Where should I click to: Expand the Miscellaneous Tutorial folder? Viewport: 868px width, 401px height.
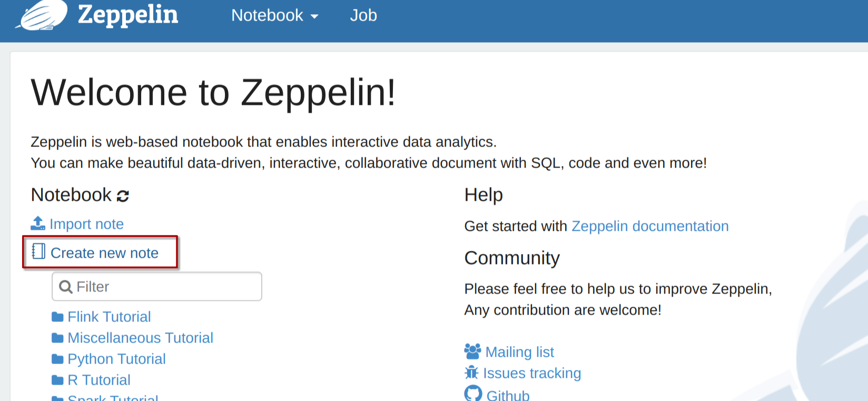[140, 338]
